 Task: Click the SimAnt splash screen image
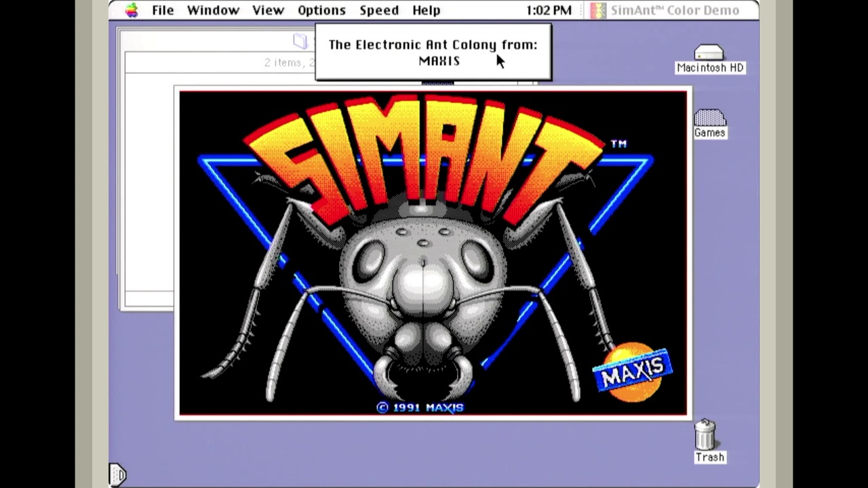[x=433, y=253]
